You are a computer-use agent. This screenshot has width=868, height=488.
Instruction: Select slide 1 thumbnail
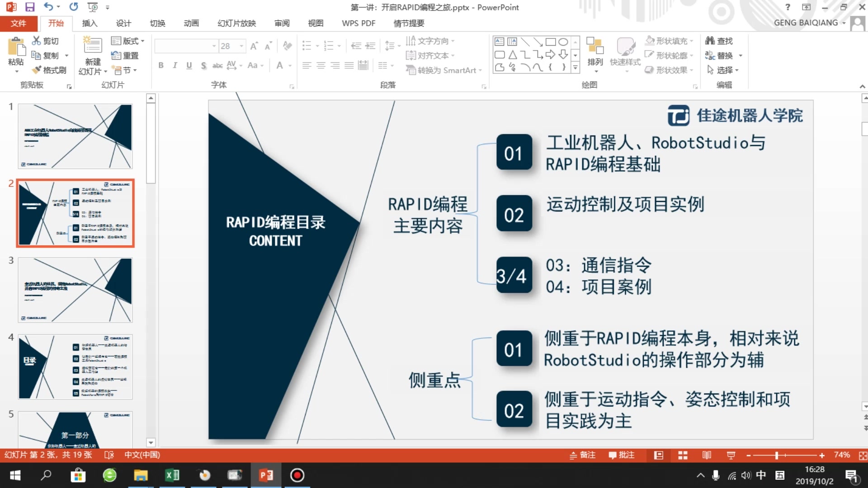click(x=75, y=136)
